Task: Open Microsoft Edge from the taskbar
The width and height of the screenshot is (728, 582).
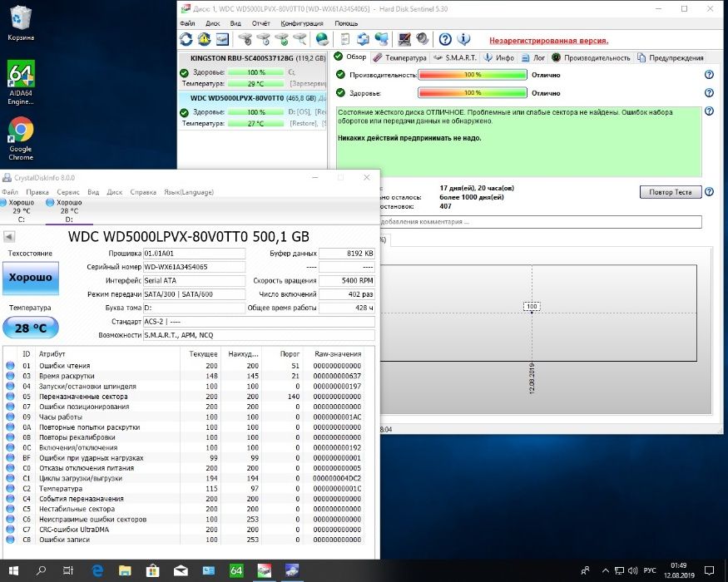Action: point(97,570)
